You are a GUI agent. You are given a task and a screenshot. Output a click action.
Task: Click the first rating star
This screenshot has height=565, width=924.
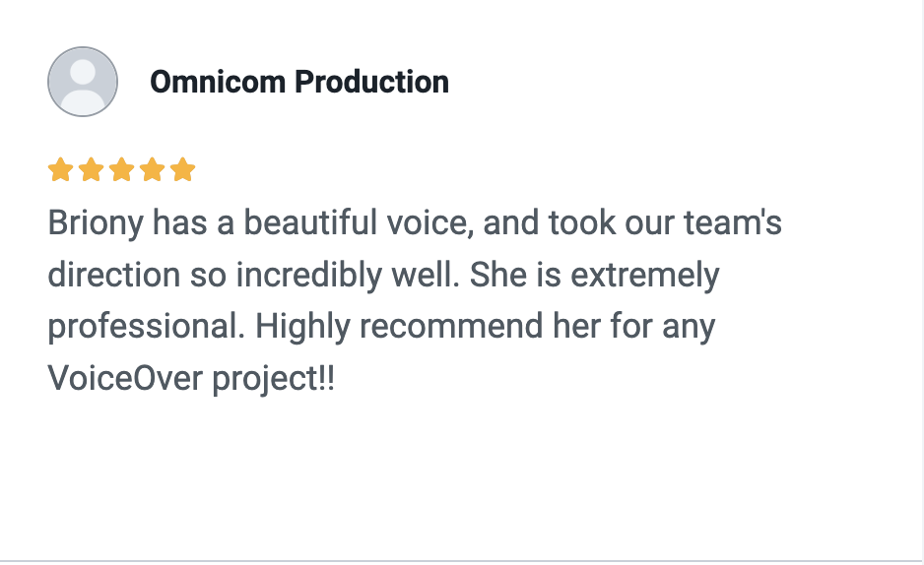61,170
